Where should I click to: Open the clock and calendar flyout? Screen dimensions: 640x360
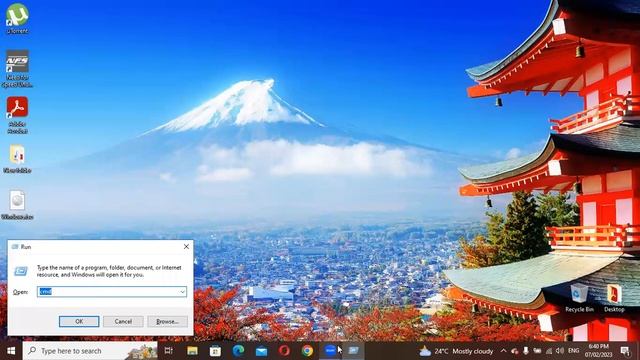tap(599, 351)
